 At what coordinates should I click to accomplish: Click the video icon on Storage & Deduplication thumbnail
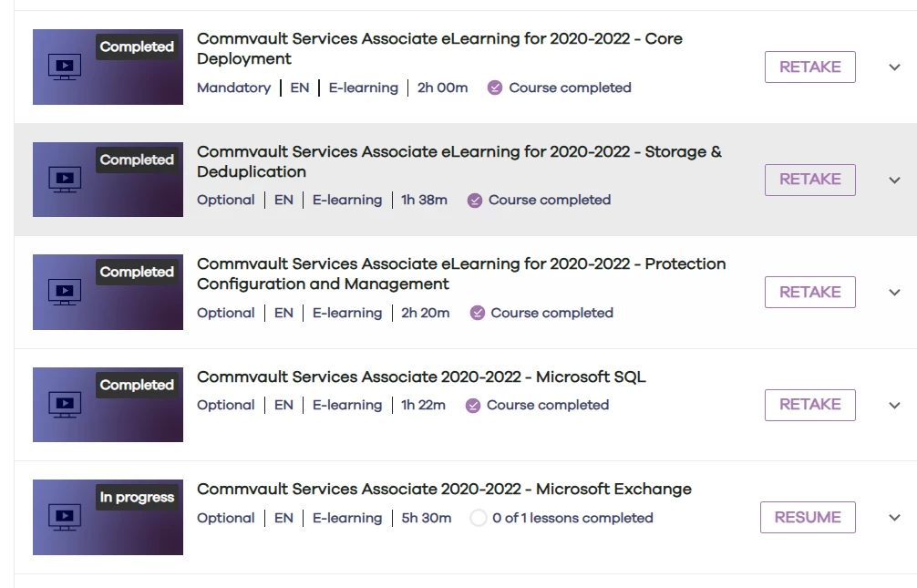[65, 180]
